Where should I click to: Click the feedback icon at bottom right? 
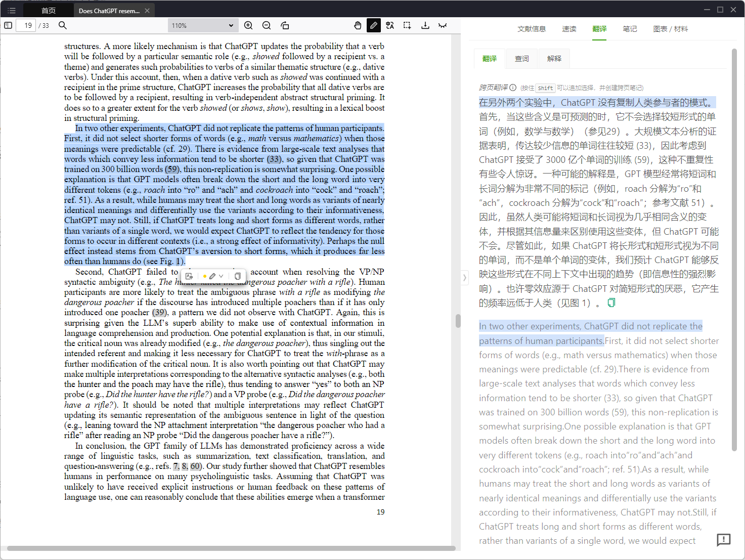(724, 540)
